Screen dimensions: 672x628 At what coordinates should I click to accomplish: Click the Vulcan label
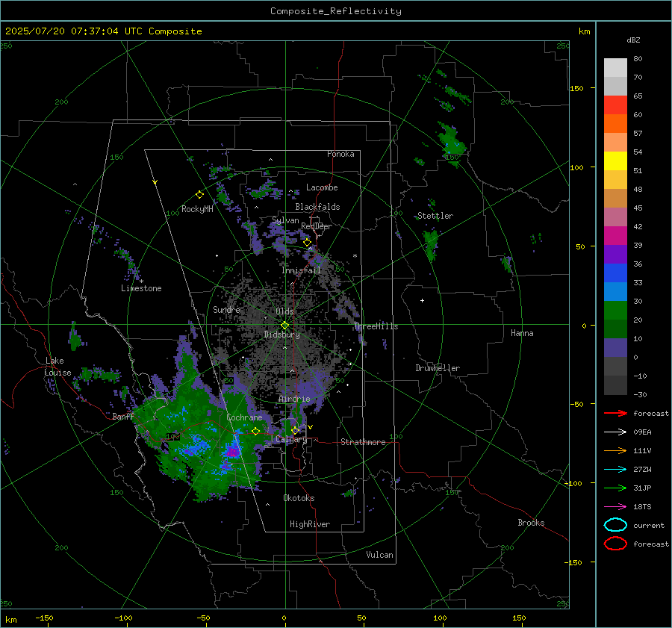point(380,555)
